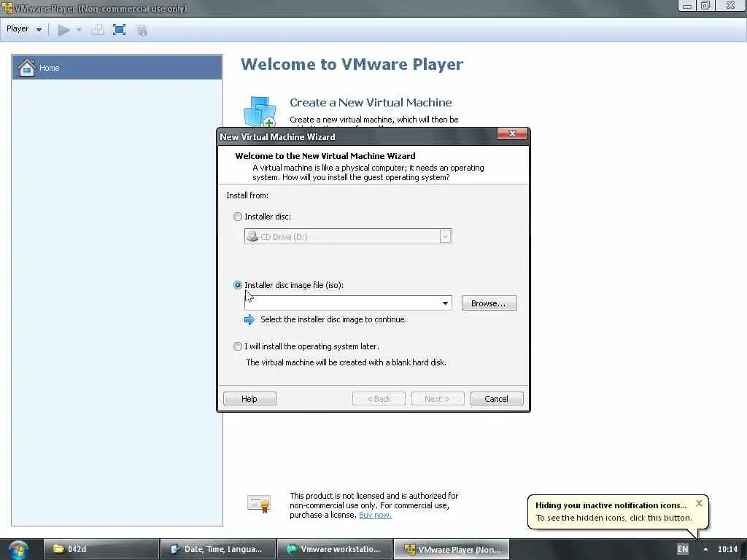The image size is (747, 560).
Task: Dismiss the hidden notification icons balloon
Action: point(699,503)
